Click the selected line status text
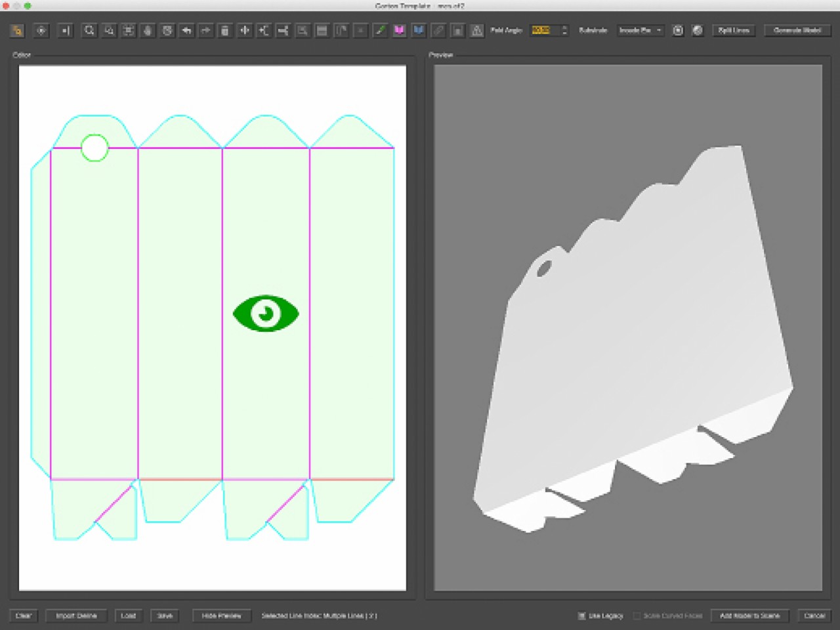 tap(319, 616)
